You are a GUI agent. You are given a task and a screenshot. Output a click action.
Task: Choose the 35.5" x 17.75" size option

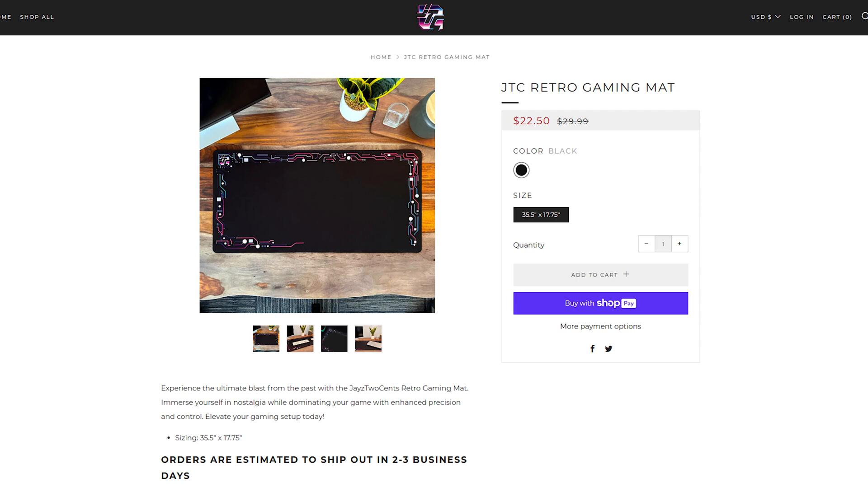pyautogui.click(x=541, y=215)
